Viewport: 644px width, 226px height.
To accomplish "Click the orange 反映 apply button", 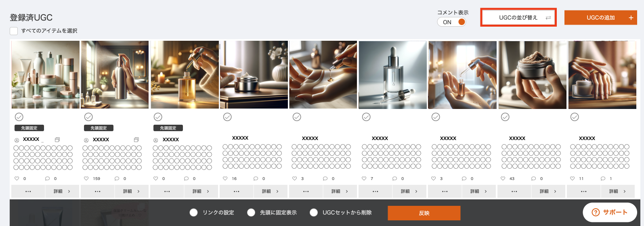I will 424,213.
